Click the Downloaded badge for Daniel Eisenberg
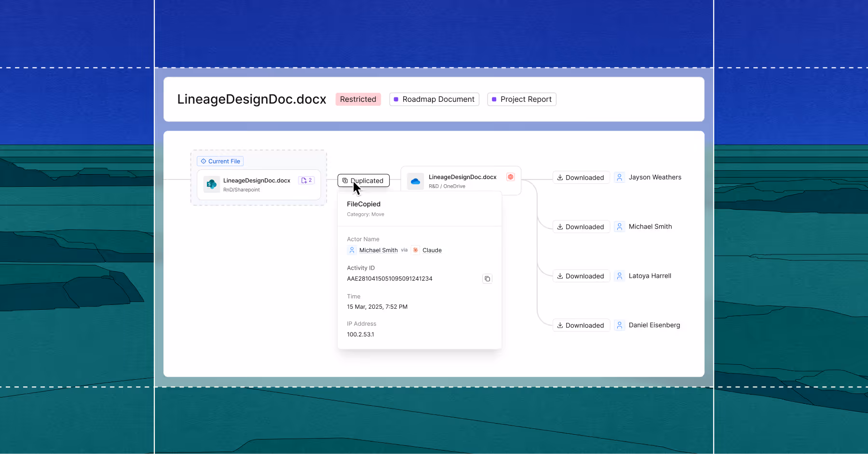Screen dimensions: 868x454 (581, 325)
